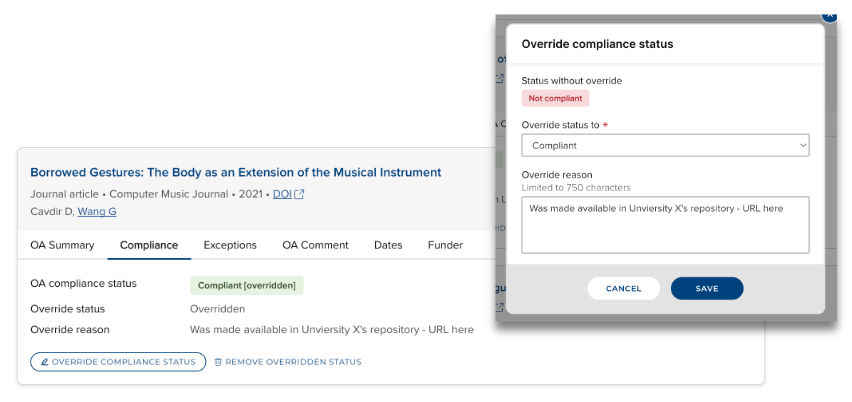View the Dates tab
This screenshot has height=402, width=852.
click(x=388, y=245)
